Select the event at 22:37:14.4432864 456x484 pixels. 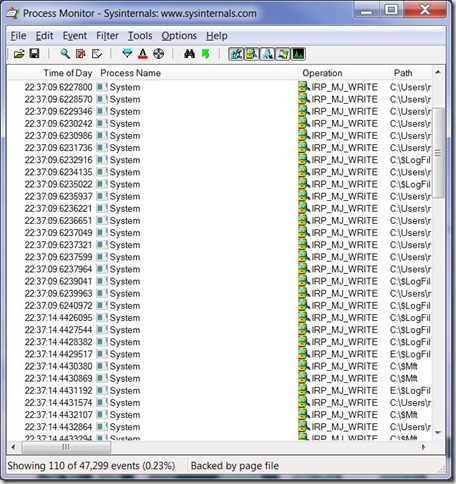219,427
